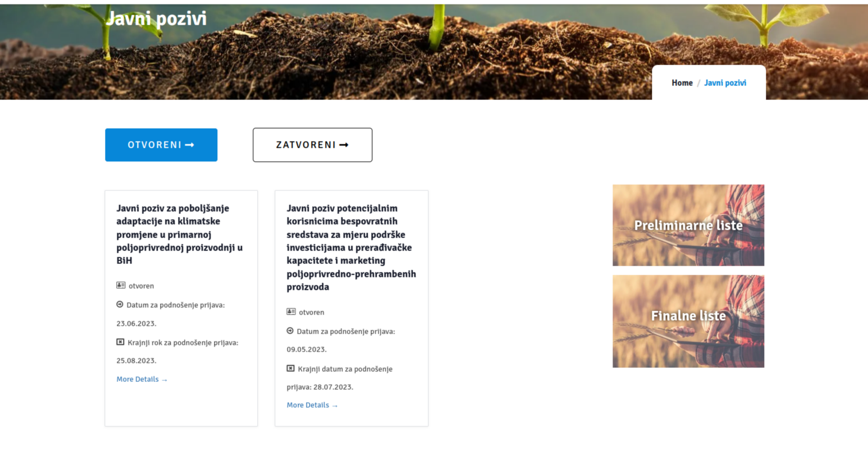Click the arrow-circle icon before first "Datum za podnošenje prijava"
Viewport: 868px width, 460px height.
pos(120,304)
